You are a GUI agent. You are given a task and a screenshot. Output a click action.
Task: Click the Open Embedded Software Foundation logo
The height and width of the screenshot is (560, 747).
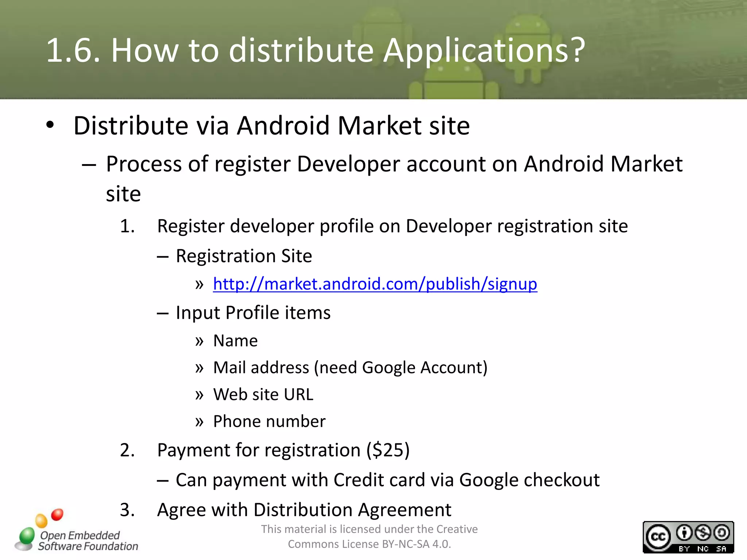pos(77,530)
